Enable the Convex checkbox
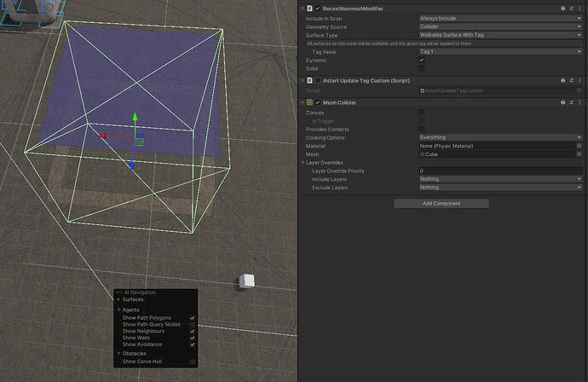 click(422, 112)
